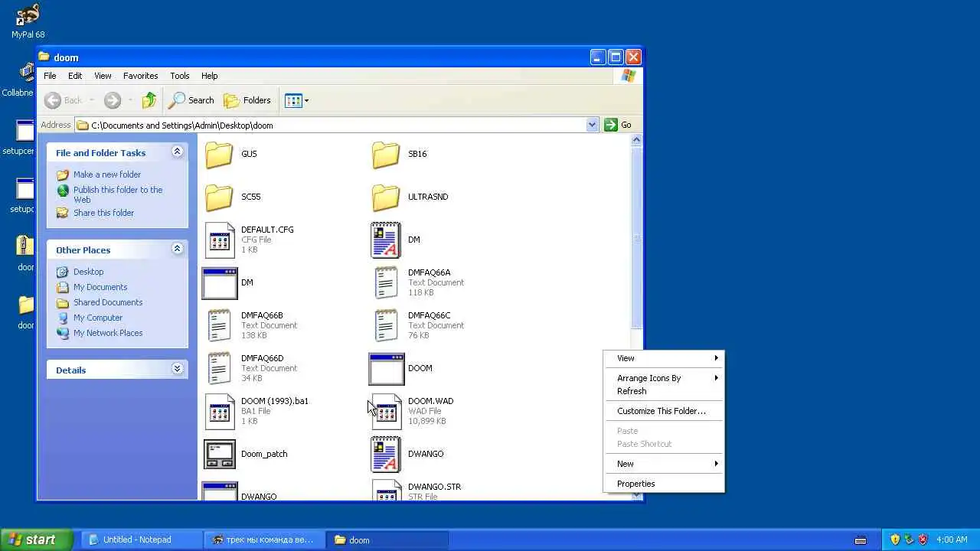Screen dimensions: 980x551
Task: Open the File menu
Action: pos(50,76)
